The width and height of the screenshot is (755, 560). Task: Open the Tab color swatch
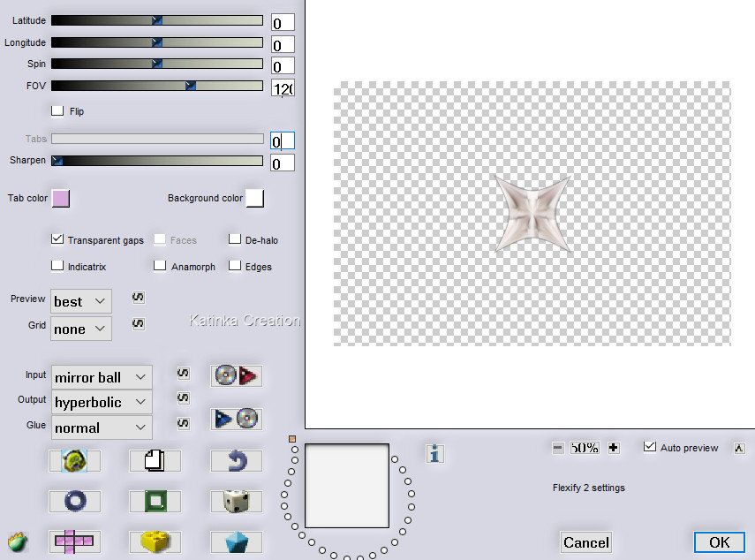click(x=61, y=198)
